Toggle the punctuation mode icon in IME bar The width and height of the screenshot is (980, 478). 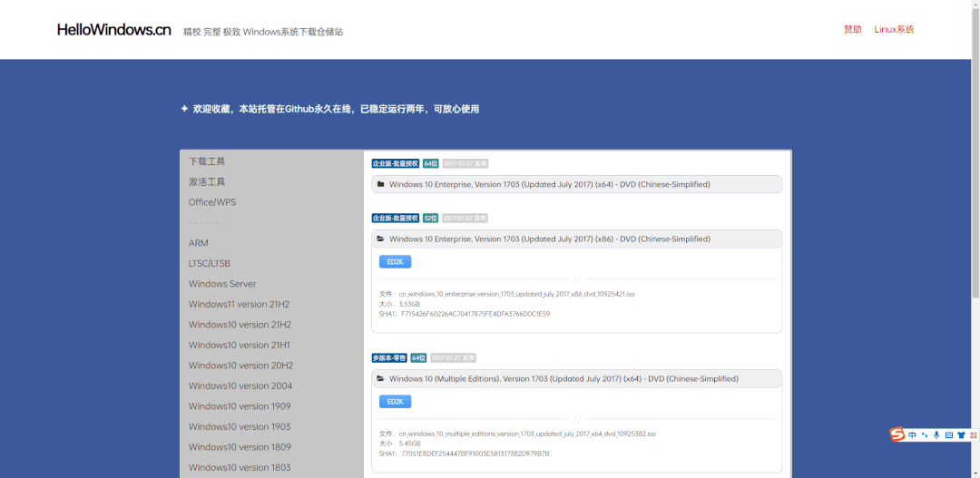pos(925,435)
